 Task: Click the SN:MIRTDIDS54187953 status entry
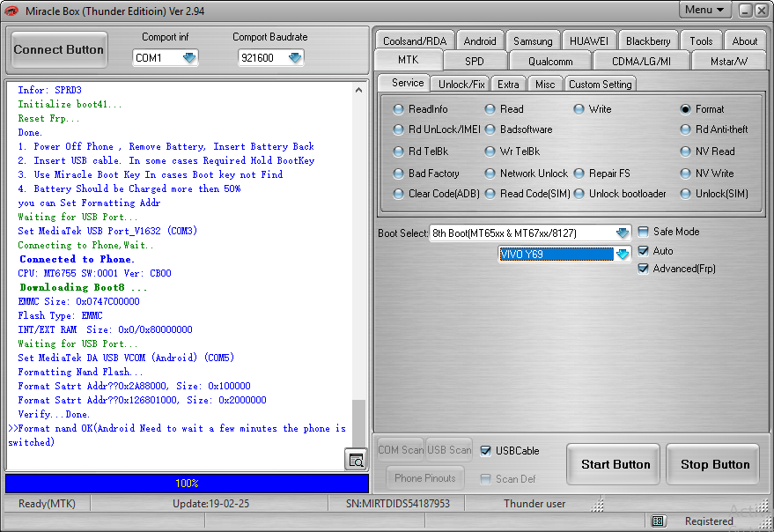[x=398, y=503]
